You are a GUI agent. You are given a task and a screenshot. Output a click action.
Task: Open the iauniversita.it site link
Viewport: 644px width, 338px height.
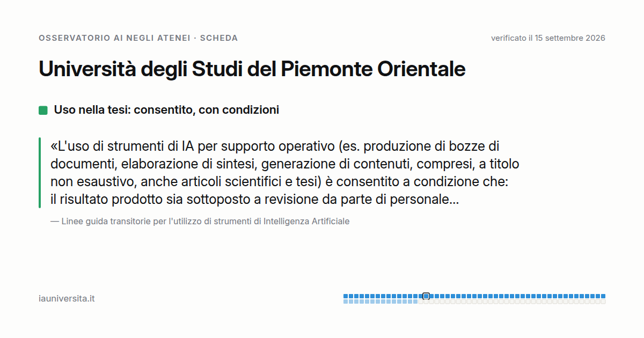coord(67,298)
